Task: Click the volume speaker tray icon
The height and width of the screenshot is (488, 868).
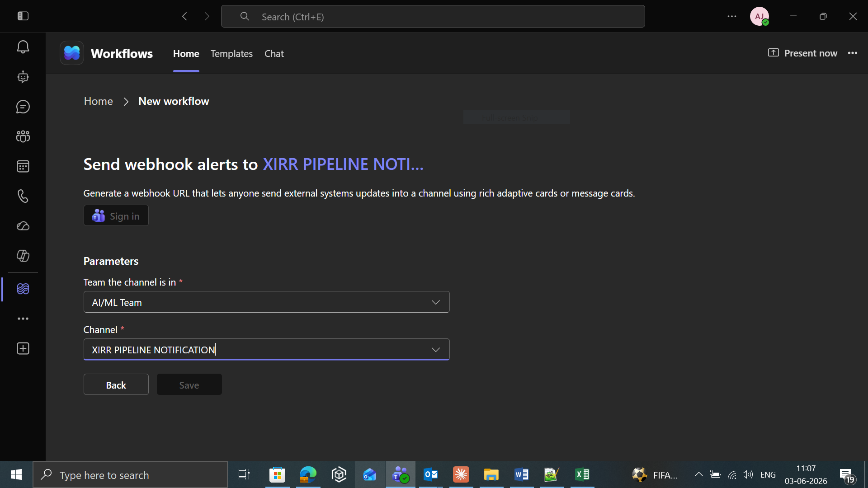Action: 748,474
